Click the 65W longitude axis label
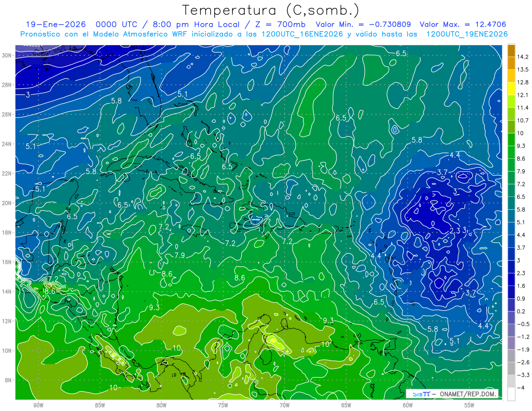 (x=346, y=405)
